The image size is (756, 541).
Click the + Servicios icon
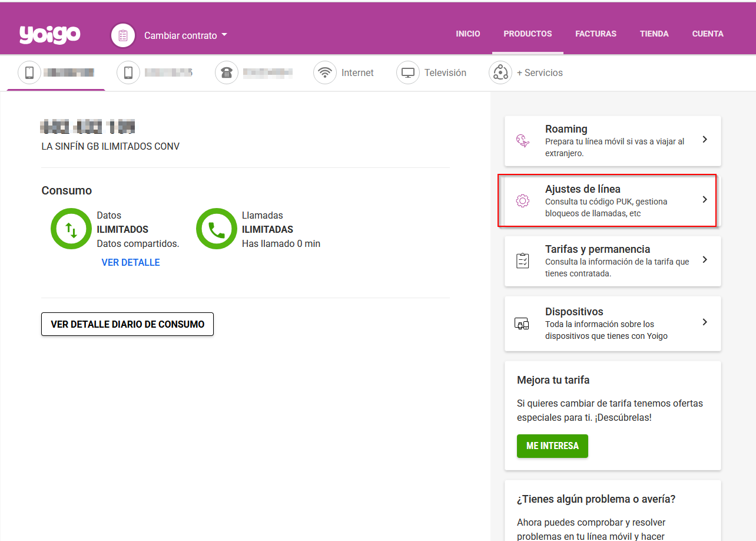(x=500, y=72)
